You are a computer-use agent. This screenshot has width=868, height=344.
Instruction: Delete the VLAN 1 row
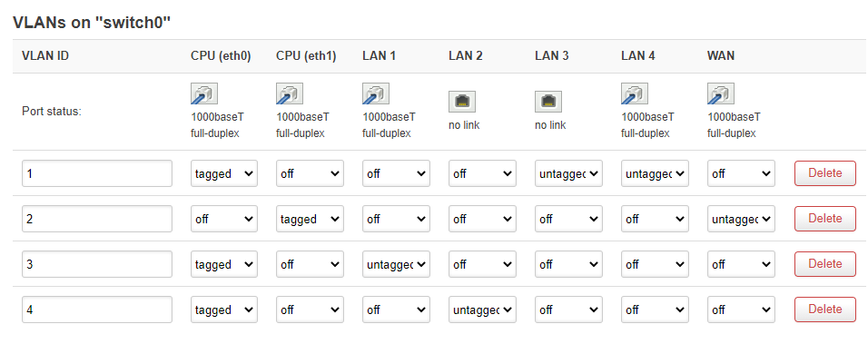tap(824, 173)
